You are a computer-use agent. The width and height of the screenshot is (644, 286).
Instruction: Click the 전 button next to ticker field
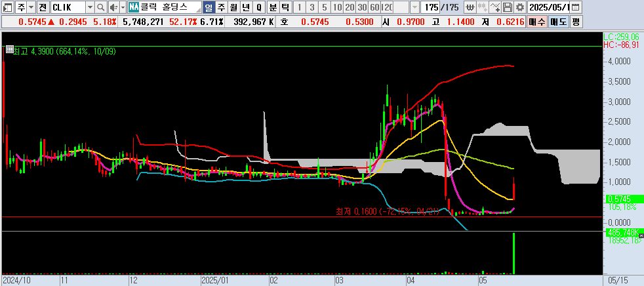(43, 7)
